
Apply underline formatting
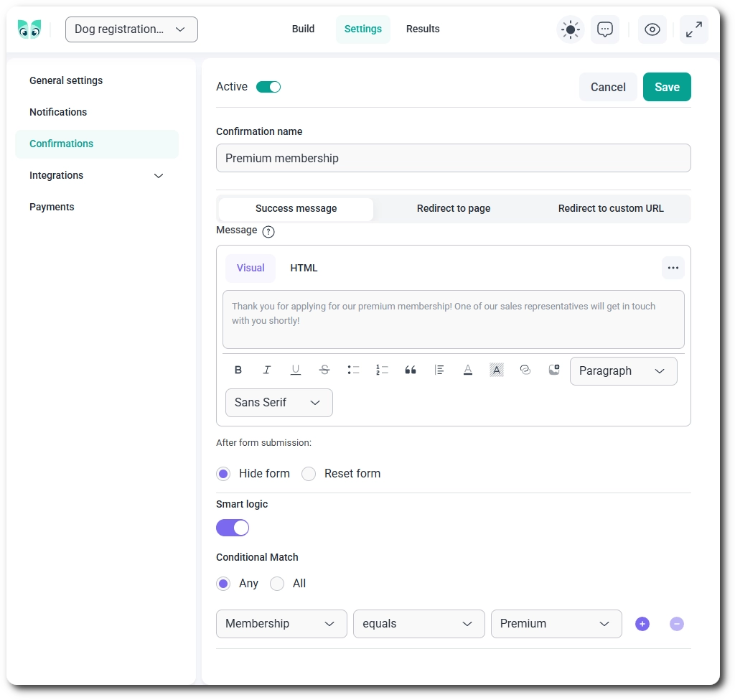click(295, 370)
